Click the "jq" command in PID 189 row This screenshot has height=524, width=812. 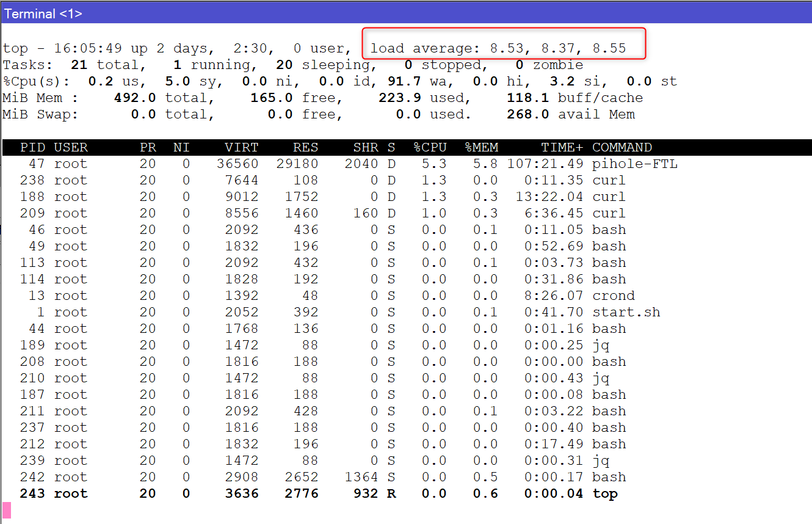coord(601,345)
